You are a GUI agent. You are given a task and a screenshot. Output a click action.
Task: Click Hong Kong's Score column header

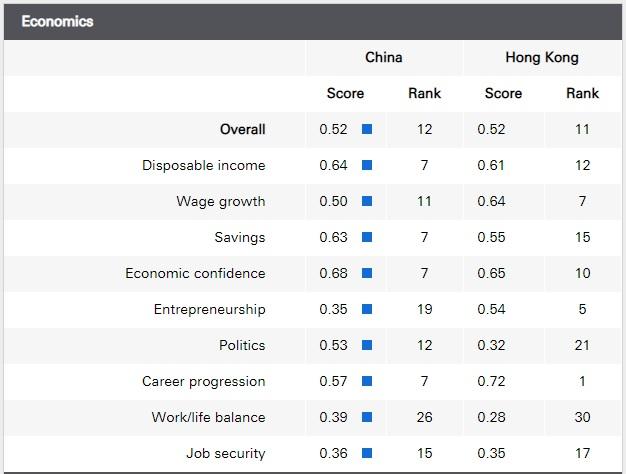(x=503, y=93)
